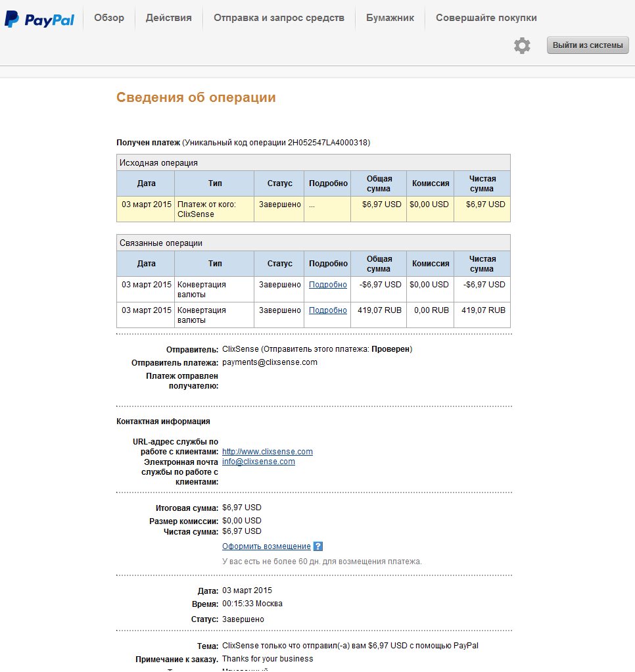635x672 pixels.
Task: Click the PayPal logo
Action: (39, 19)
